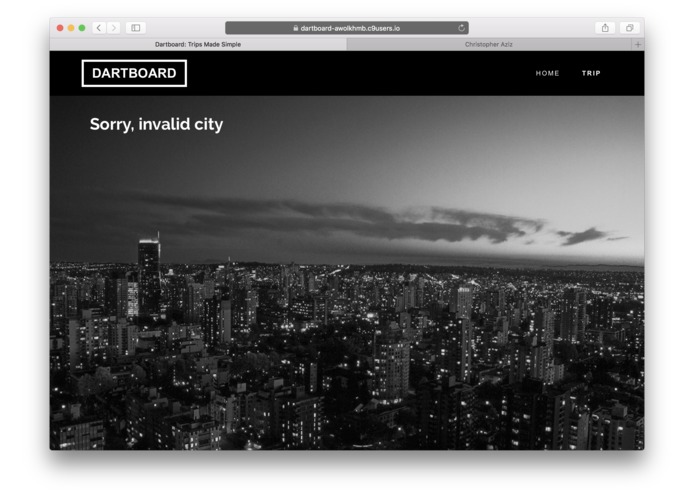This screenshot has height=494, width=695.
Task: Select the dartboard-awolkhmb.c9users.io address bar
Action: [x=347, y=28]
